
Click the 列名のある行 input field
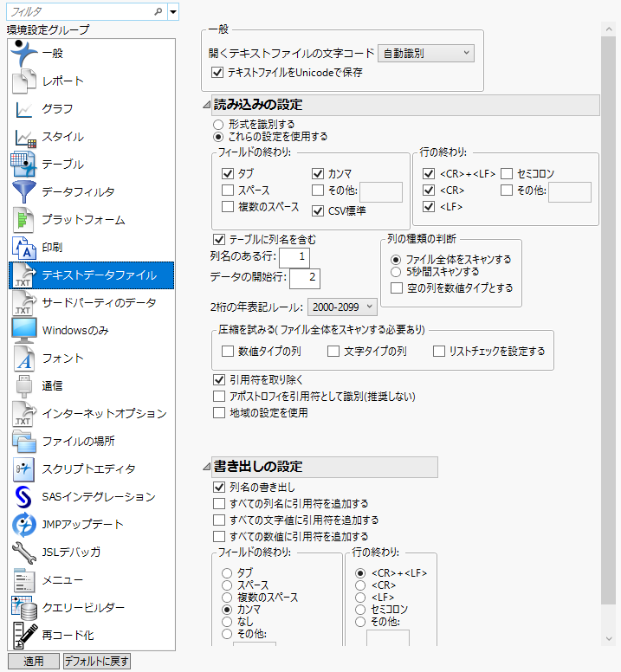[294, 256]
